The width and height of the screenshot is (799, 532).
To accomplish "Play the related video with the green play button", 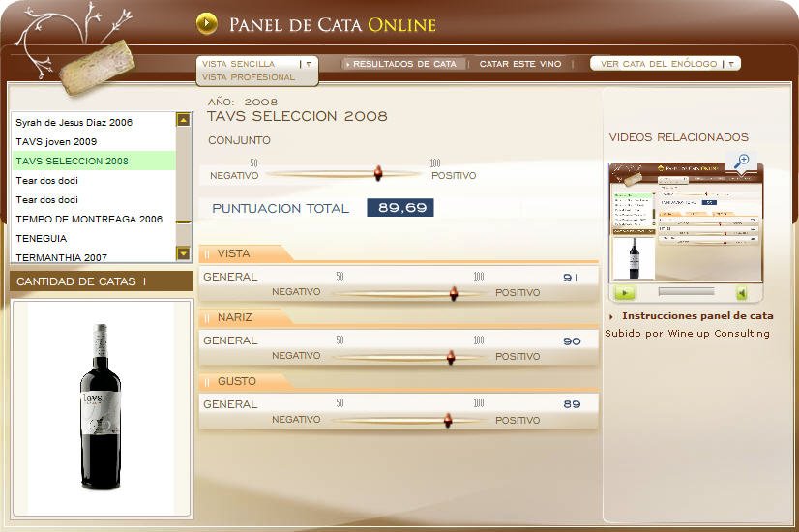I will 625,292.
